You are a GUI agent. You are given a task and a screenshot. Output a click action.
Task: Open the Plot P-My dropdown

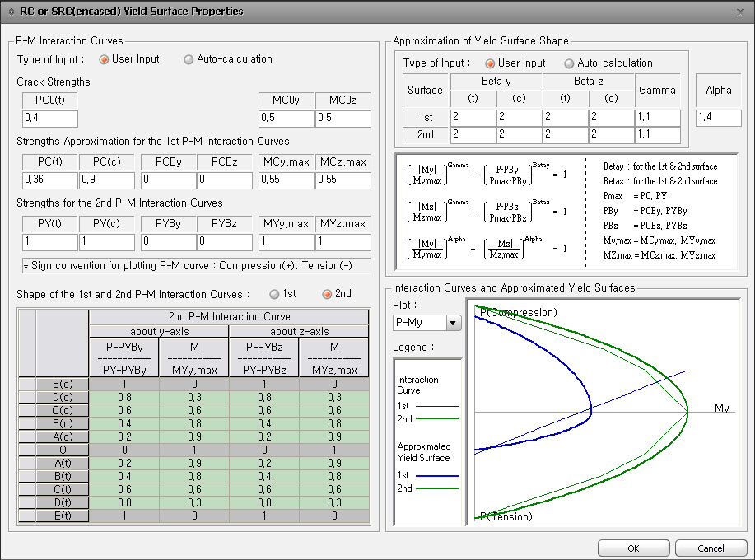coord(453,323)
